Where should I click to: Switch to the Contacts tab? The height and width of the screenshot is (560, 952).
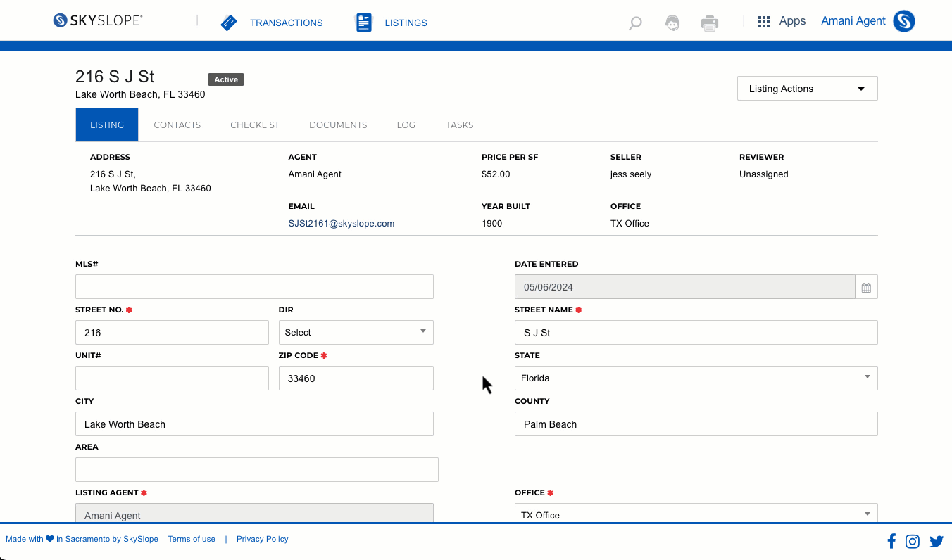[x=177, y=125]
